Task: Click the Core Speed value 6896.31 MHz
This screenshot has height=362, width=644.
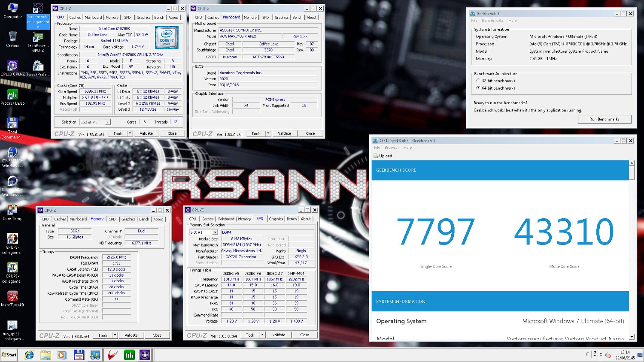Action: [x=95, y=91]
